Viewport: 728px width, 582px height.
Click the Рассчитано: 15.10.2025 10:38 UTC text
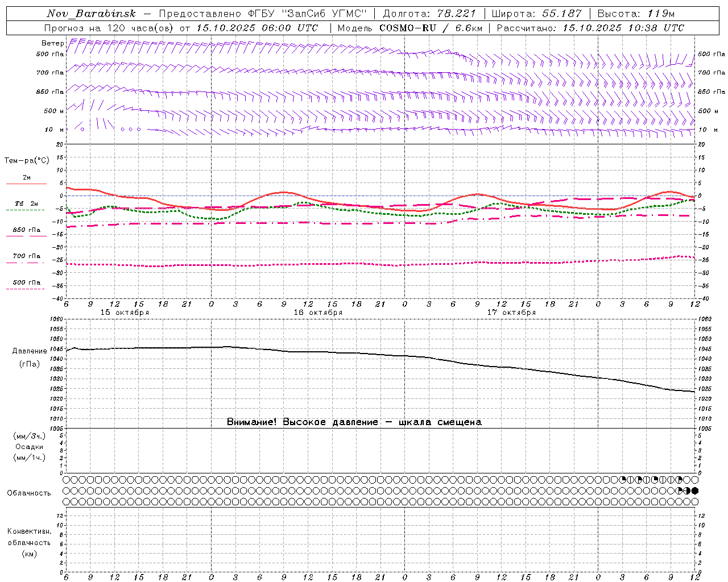tap(590, 28)
